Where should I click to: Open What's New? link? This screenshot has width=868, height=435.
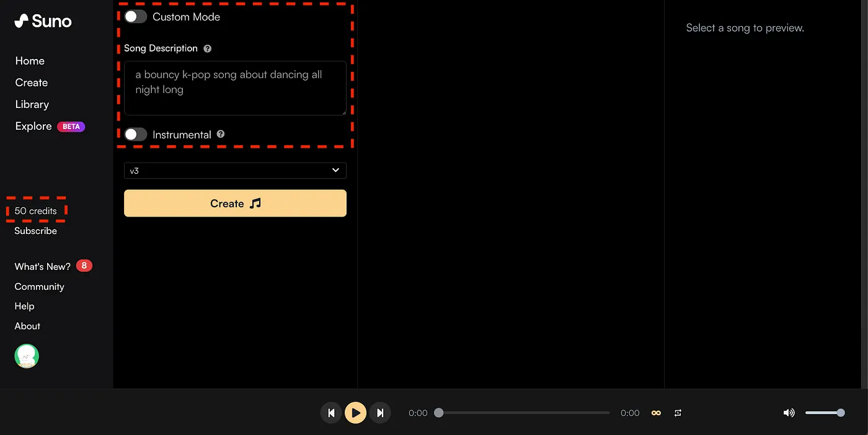click(43, 266)
